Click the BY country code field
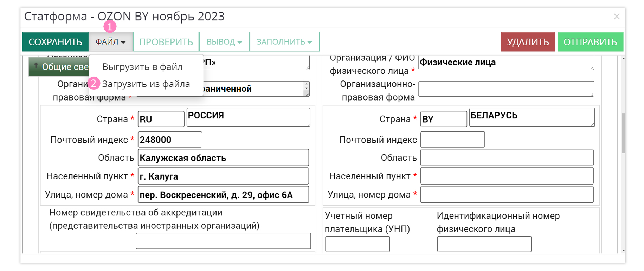This screenshot has height=271, width=644. pyautogui.click(x=443, y=119)
